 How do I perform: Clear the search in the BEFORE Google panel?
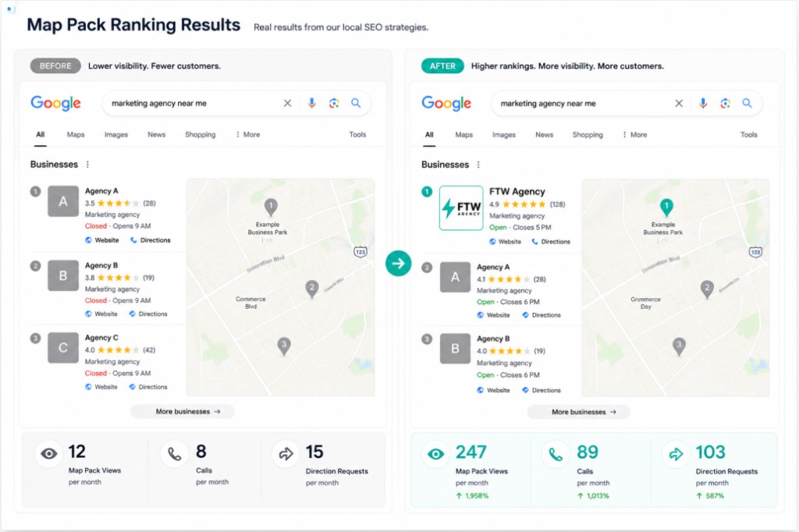pyautogui.click(x=287, y=104)
